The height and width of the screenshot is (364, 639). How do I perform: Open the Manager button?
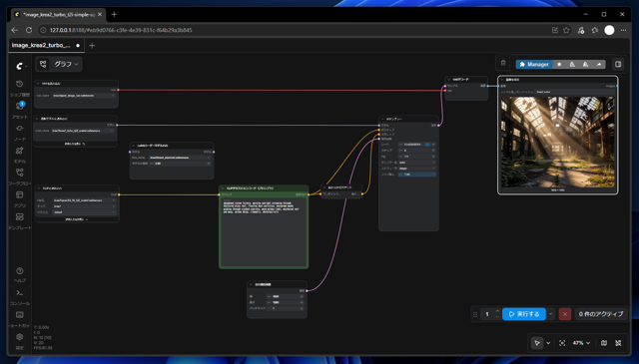(x=534, y=65)
